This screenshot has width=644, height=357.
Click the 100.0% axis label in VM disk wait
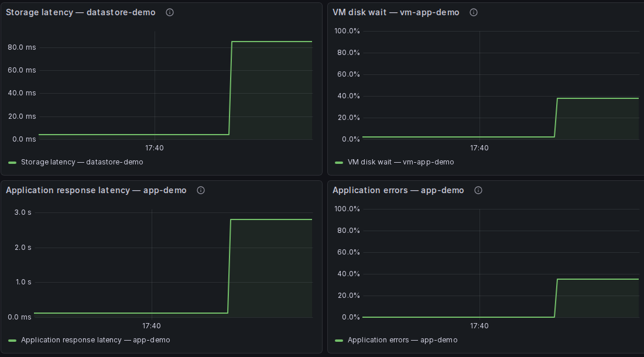[347, 31]
